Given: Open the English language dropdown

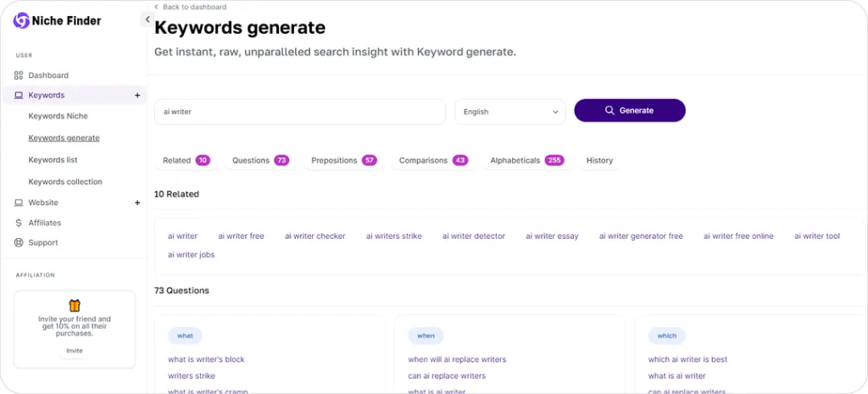Looking at the screenshot, I should pos(509,111).
